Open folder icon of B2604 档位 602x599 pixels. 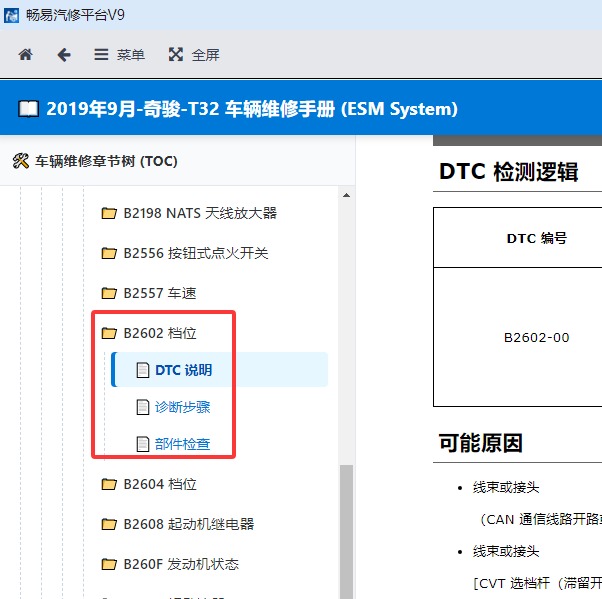pyautogui.click(x=109, y=484)
